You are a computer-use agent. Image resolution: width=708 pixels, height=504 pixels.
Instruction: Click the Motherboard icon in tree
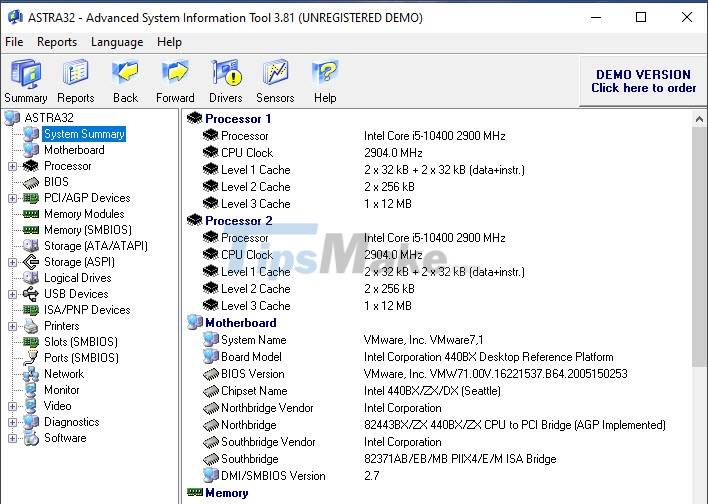(31, 150)
